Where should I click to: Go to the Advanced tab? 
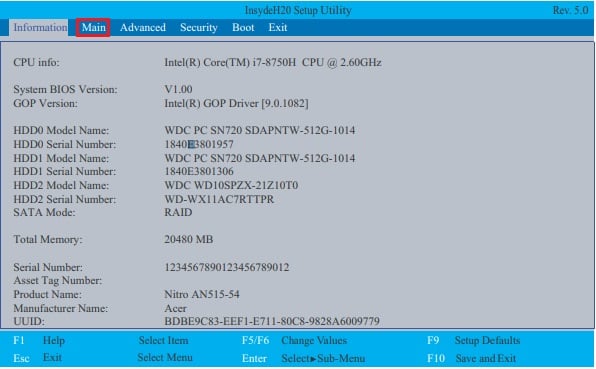coord(143,27)
